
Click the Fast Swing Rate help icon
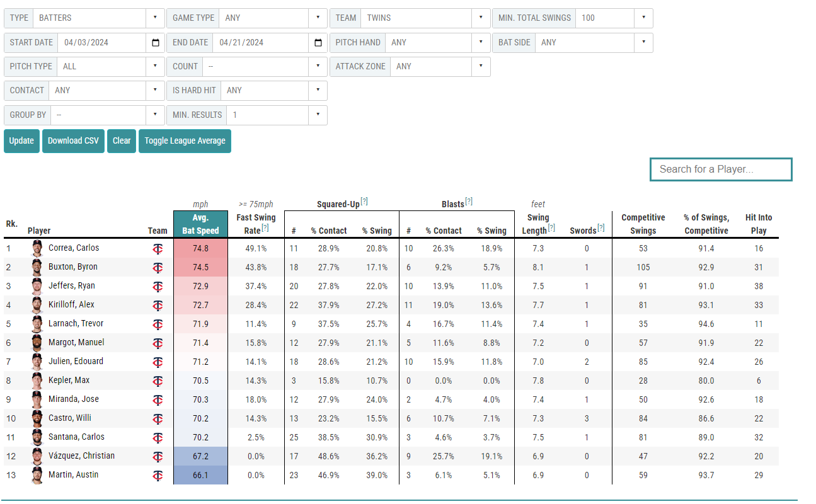[x=265, y=228]
